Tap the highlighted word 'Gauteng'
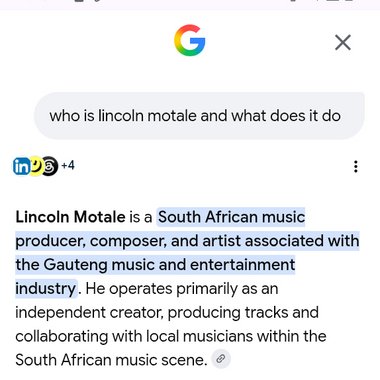The height and width of the screenshot is (380, 380). click(76, 265)
